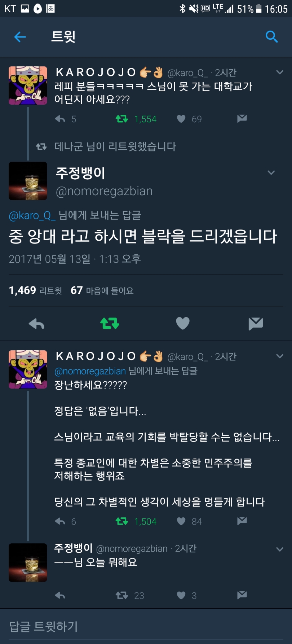Tap the 답글 트윗하기 reply field
This screenshot has height=644, width=292.
coord(146,627)
